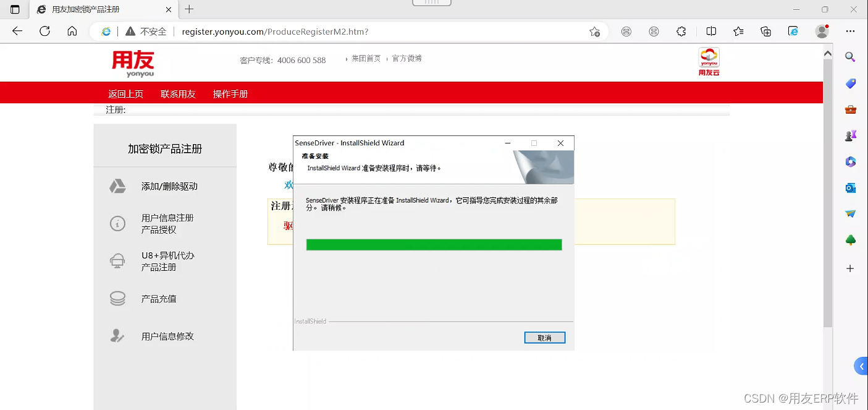868x410 pixels.
Task: Click 取消 in the InstallShield Wizard
Action: point(544,338)
